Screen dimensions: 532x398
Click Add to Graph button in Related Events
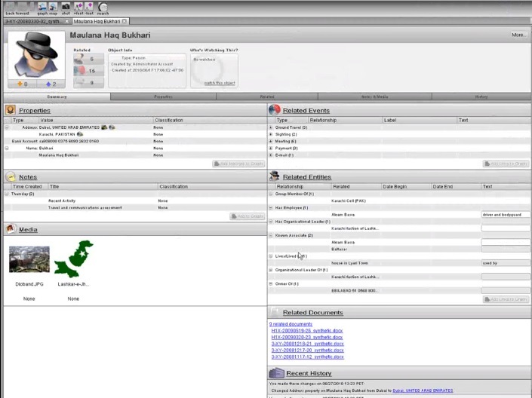pos(506,164)
